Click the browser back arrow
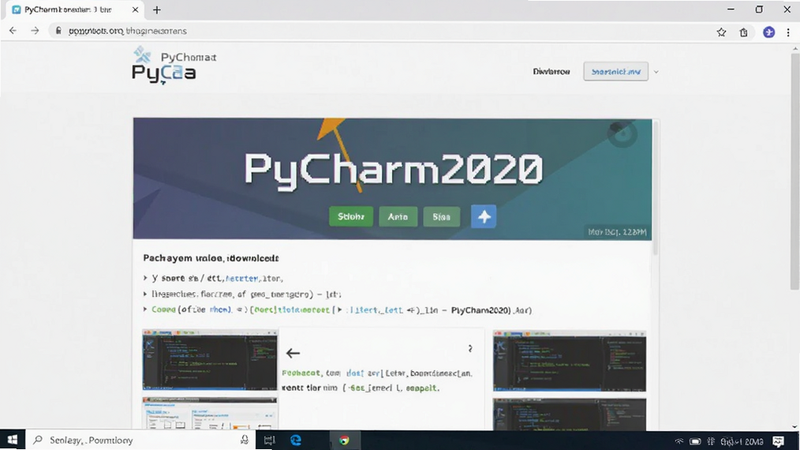The height and width of the screenshot is (450, 800). point(13,31)
